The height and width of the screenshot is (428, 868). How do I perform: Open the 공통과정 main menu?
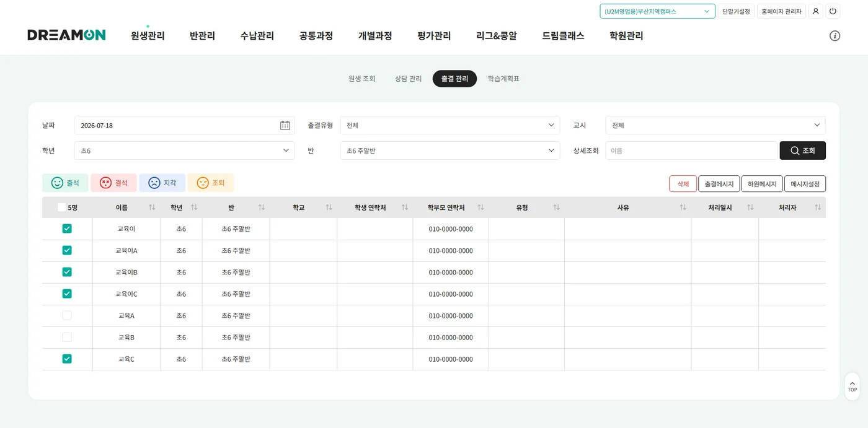(x=316, y=36)
